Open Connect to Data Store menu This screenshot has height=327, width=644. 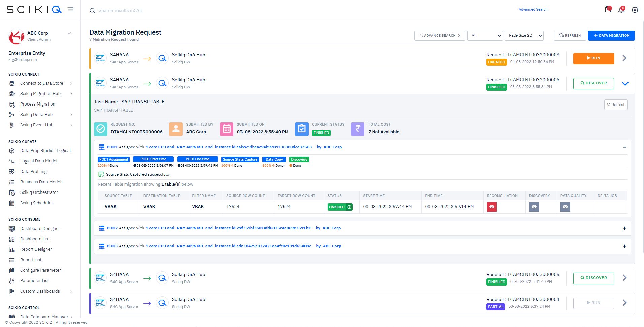pos(41,83)
